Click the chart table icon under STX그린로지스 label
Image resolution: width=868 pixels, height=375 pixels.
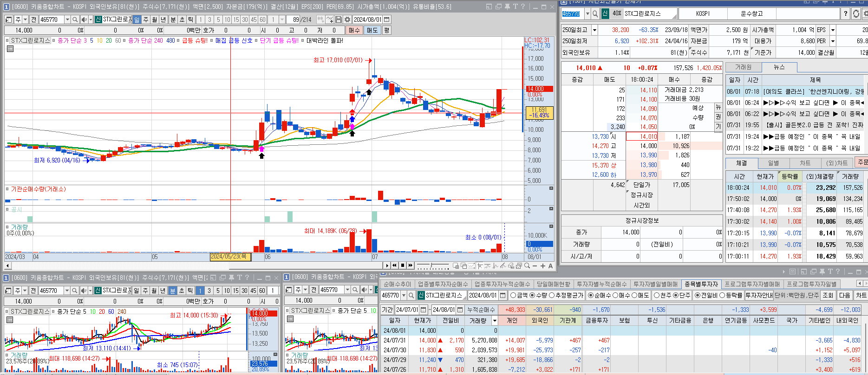[x=10, y=49]
